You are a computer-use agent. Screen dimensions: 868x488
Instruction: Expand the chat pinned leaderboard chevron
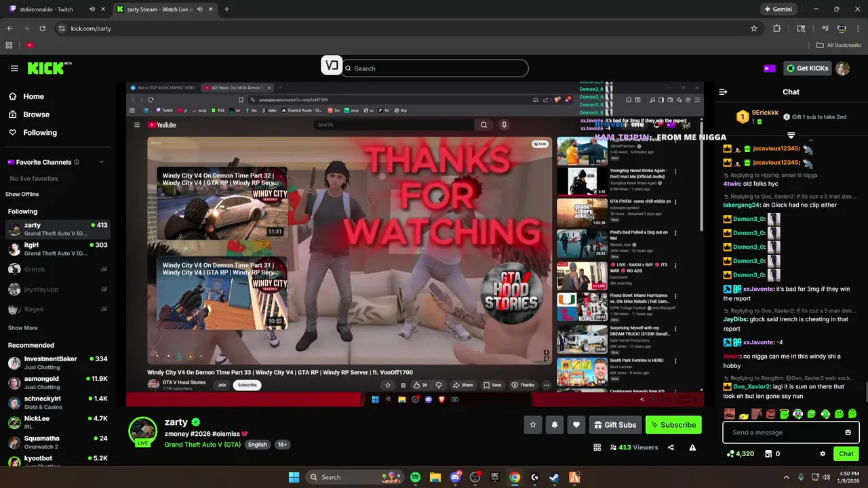[791, 136]
